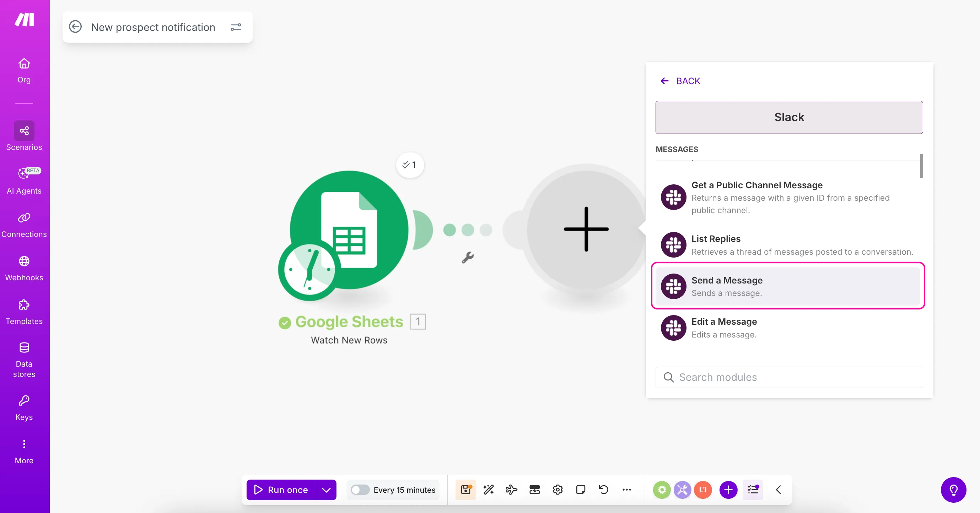Click the airplane explain flow icon
This screenshot has height=513, width=980.
(512, 490)
